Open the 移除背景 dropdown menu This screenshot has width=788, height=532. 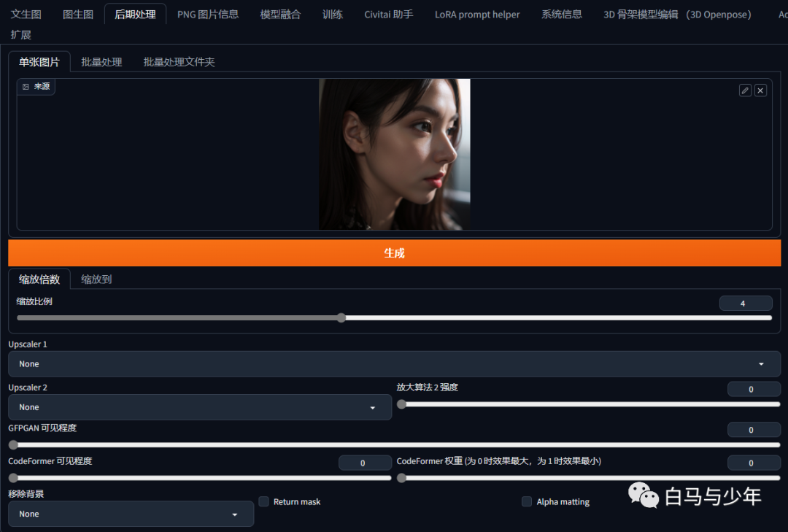[x=131, y=514]
